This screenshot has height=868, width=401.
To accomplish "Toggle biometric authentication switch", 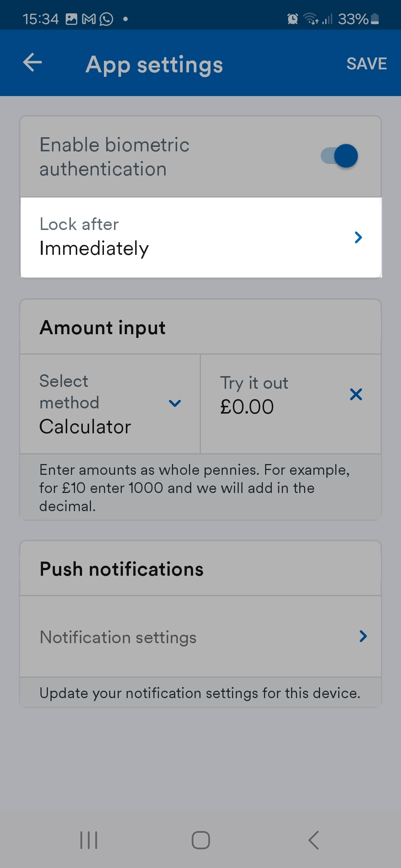I will click(x=339, y=156).
